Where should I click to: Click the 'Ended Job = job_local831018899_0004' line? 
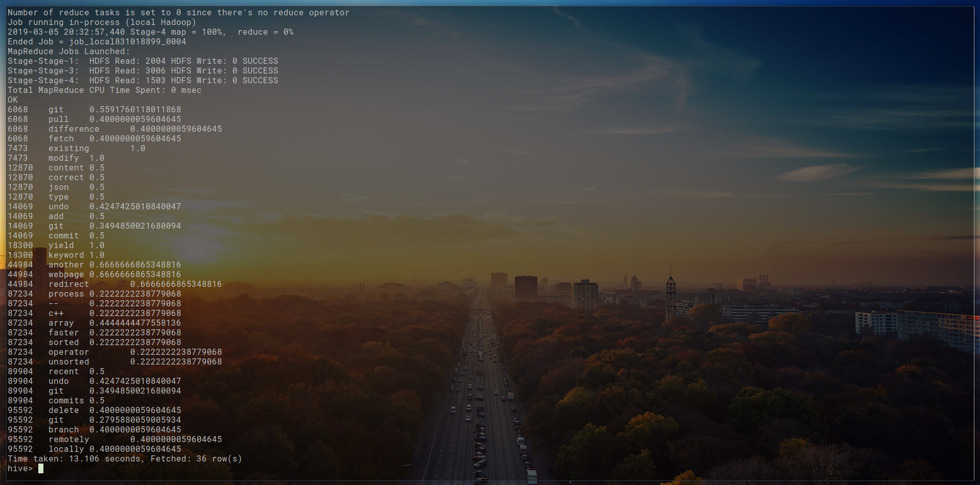pos(97,41)
